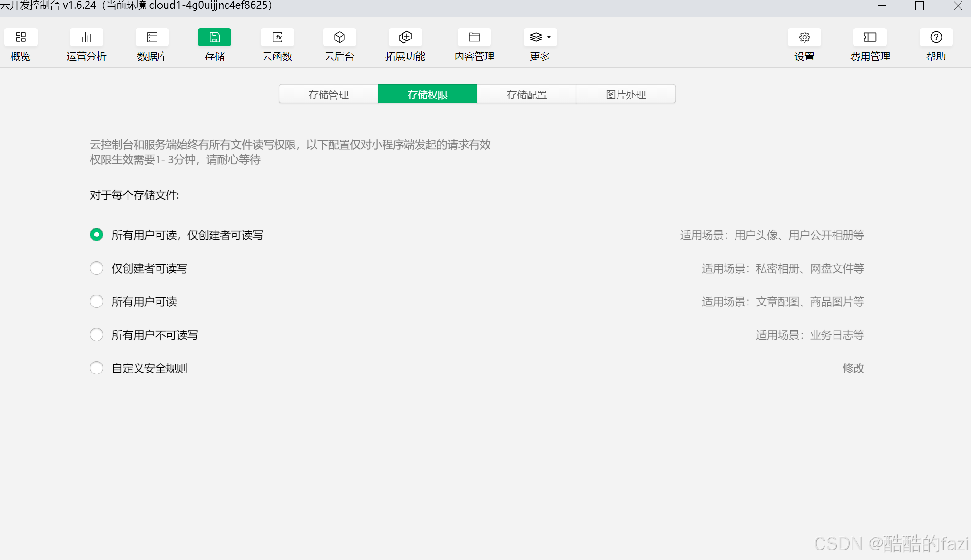Click the 修改 link for custom rules

(853, 368)
